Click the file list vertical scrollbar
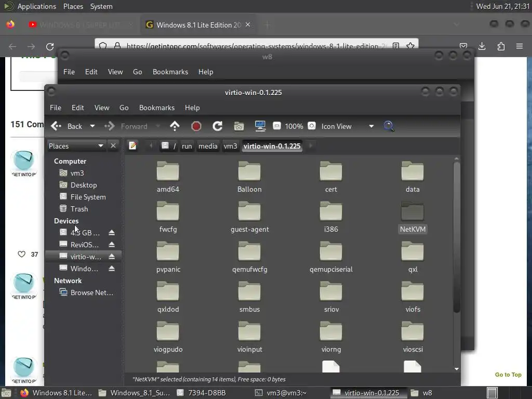The width and height of the screenshot is (532, 399). [x=457, y=237]
